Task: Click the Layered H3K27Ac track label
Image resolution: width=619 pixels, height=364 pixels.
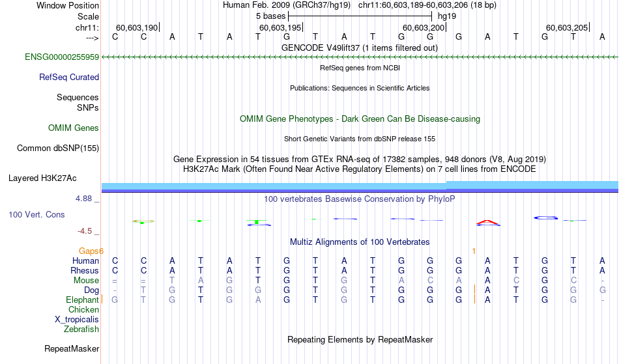Action: [x=42, y=178]
